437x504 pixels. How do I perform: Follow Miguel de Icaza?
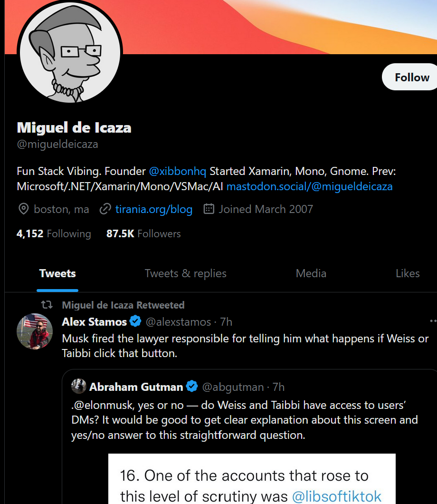point(411,78)
